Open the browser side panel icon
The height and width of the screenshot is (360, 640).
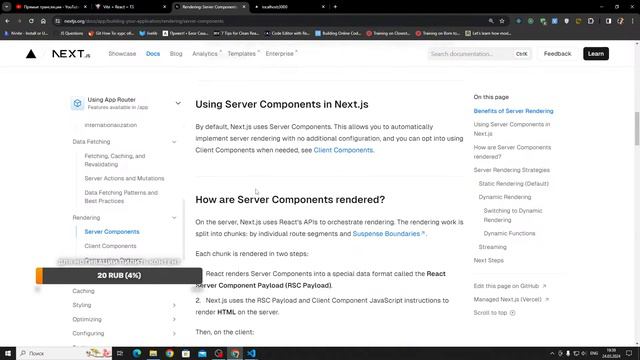click(608, 21)
